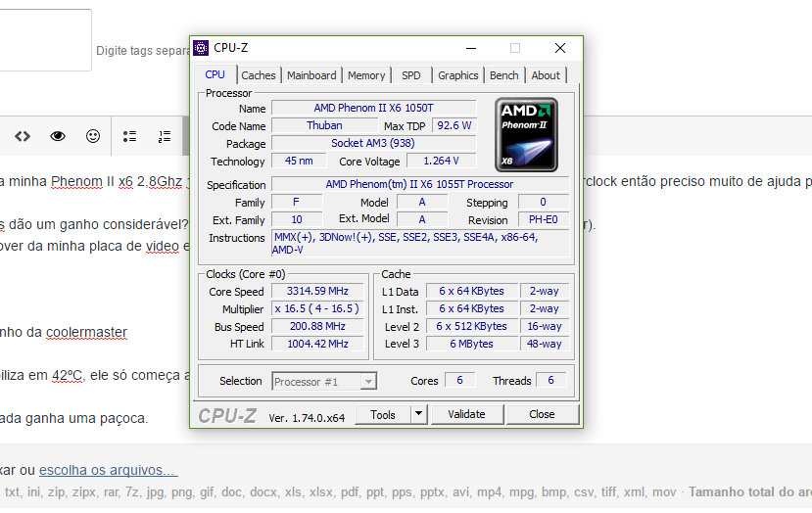Open the Processor #1 selection dropdown
The height and width of the screenshot is (513, 812).
324,382
